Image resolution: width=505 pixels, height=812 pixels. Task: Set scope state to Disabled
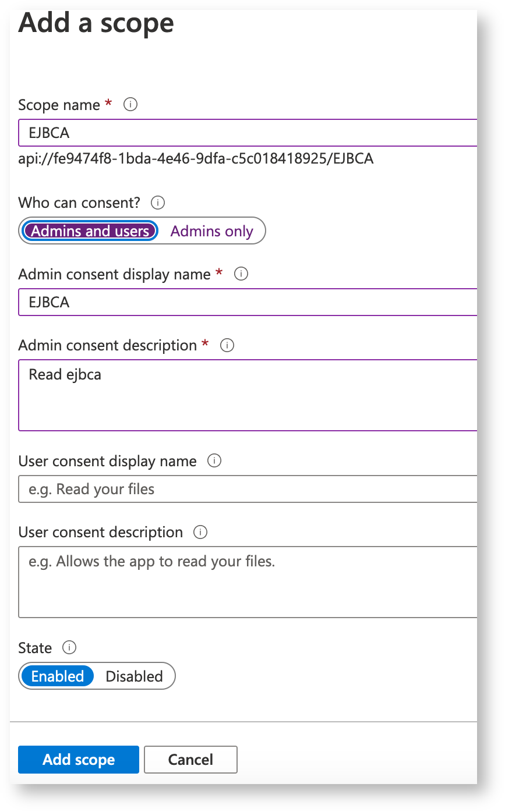click(x=134, y=676)
